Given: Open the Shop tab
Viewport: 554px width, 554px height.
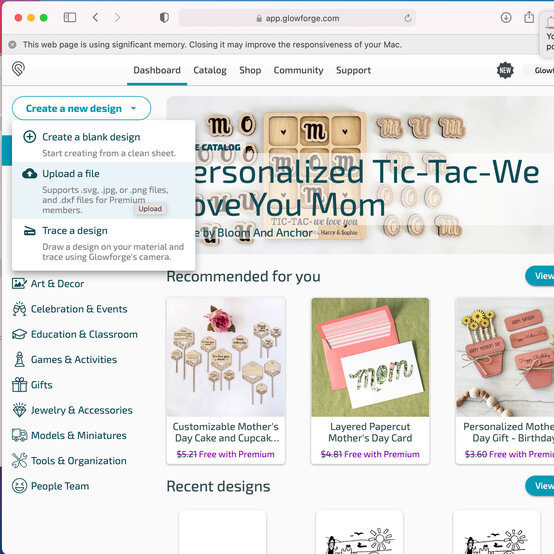Looking at the screenshot, I should point(250,70).
